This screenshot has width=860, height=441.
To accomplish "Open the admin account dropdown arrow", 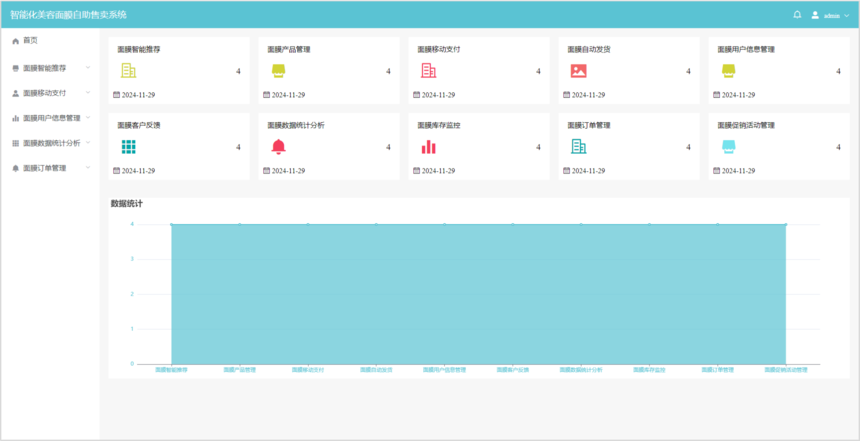I will [x=846, y=15].
